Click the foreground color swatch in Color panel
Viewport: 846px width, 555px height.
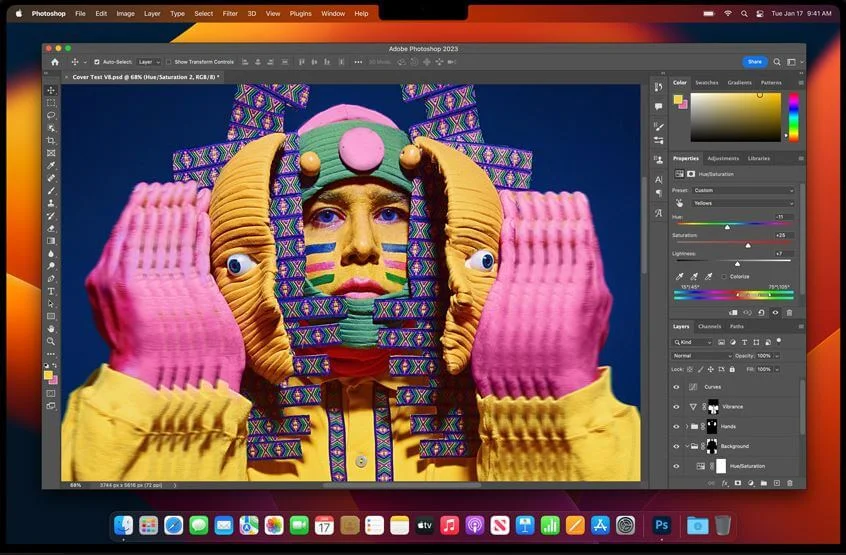678,99
